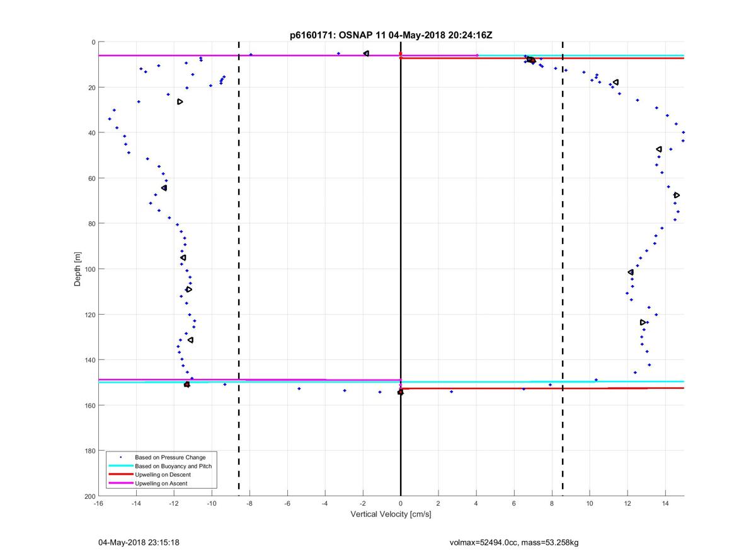Select 'Upwelling on Ascent' legend entry
Viewport: 756px width, 558px height.
pos(161,483)
